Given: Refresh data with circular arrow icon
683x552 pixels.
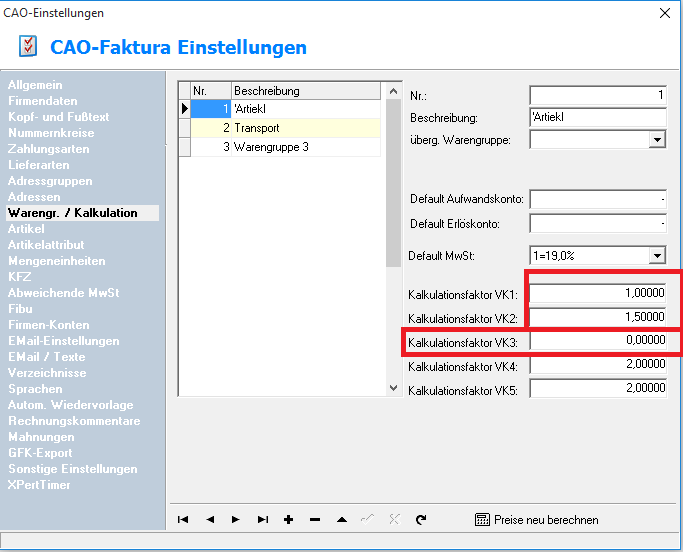Looking at the screenshot, I should point(421,519).
